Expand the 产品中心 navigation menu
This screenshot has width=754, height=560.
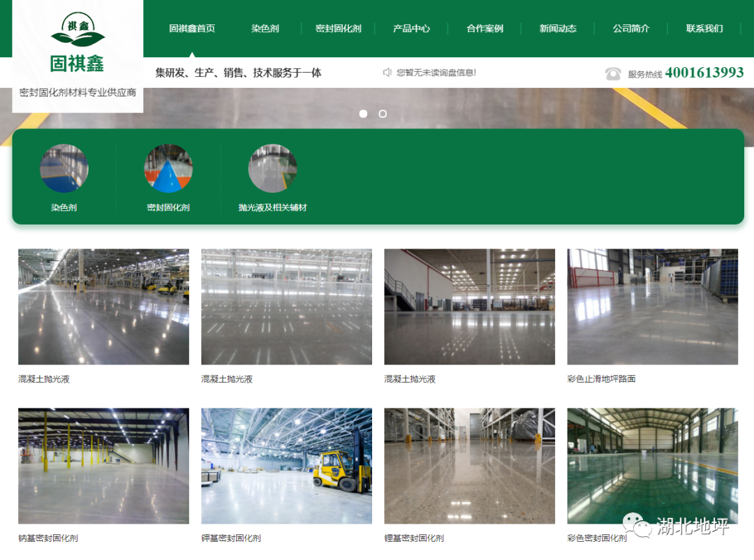point(411,29)
